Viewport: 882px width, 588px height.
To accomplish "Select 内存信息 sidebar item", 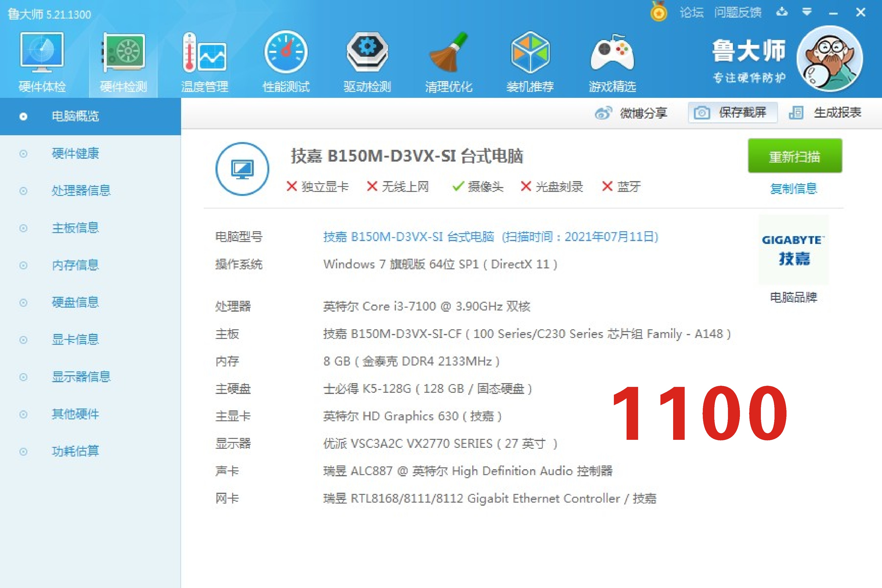I will 90,265.
